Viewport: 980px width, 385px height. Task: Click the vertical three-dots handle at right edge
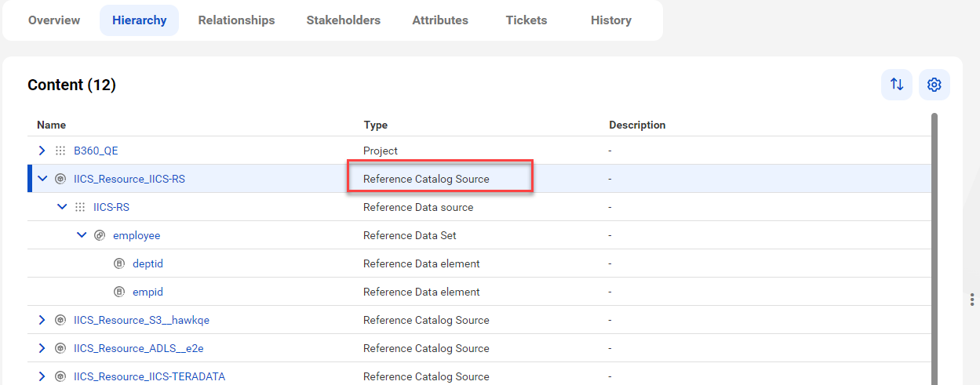point(972,300)
